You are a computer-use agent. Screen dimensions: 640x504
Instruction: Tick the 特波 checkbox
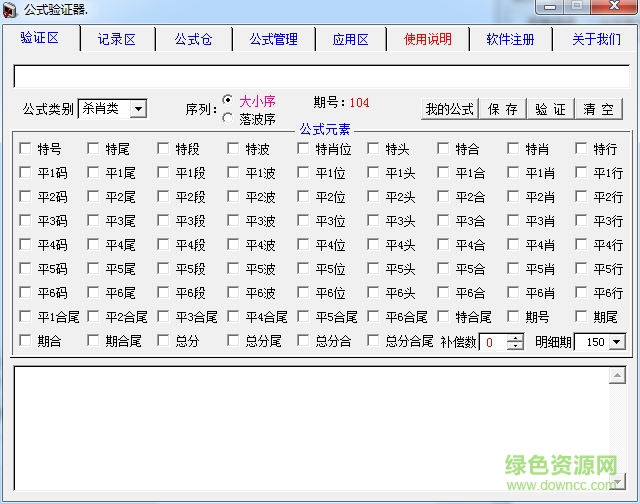[x=233, y=149]
